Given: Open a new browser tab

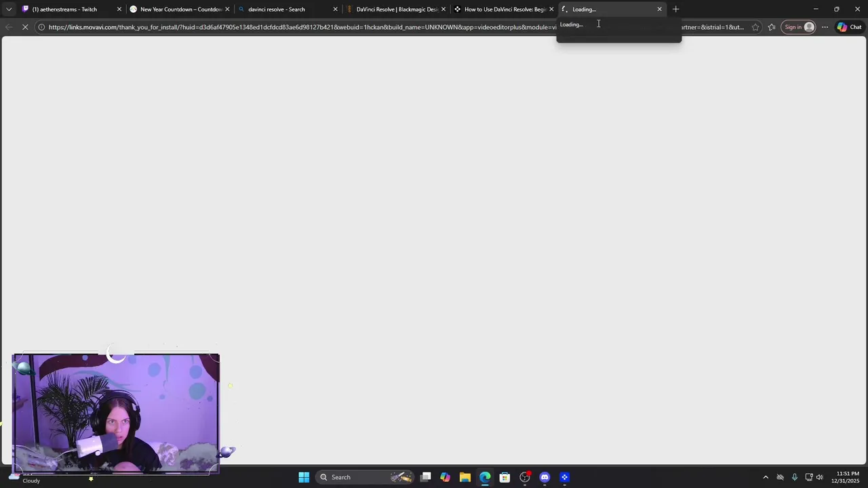Looking at the screenshot, I should coord(675,9).
